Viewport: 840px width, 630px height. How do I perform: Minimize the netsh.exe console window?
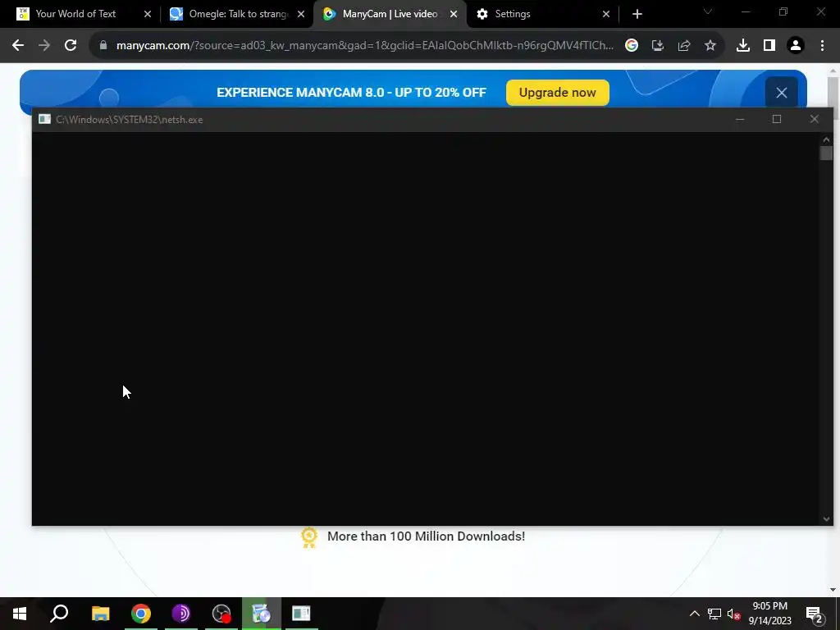click(740, 119)
